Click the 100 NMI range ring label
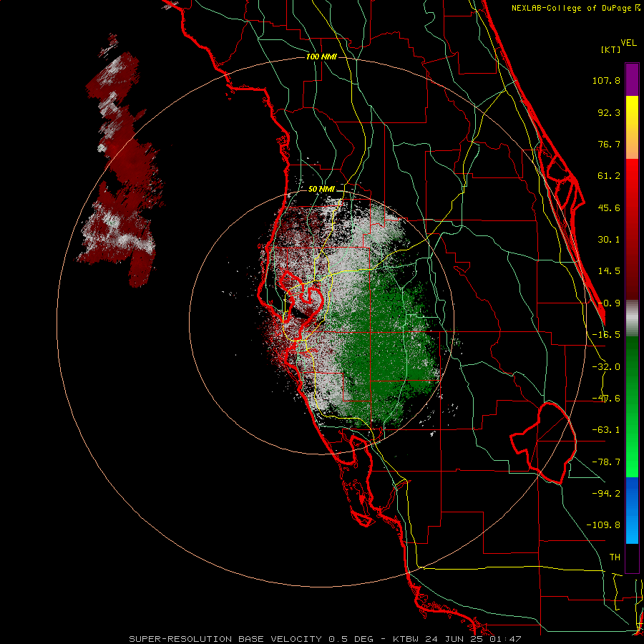Image resolution: width=644 pixels, height=644 pixels. click(321, 57)
